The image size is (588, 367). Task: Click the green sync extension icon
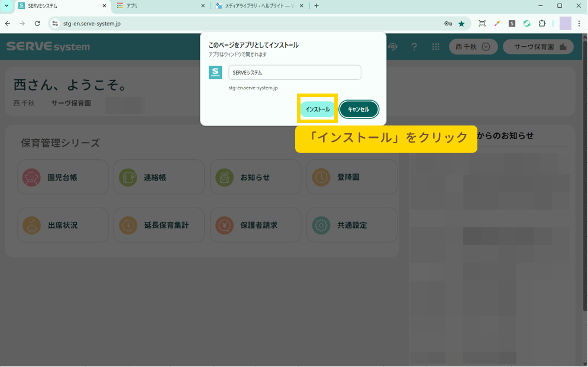coord(526,24)
